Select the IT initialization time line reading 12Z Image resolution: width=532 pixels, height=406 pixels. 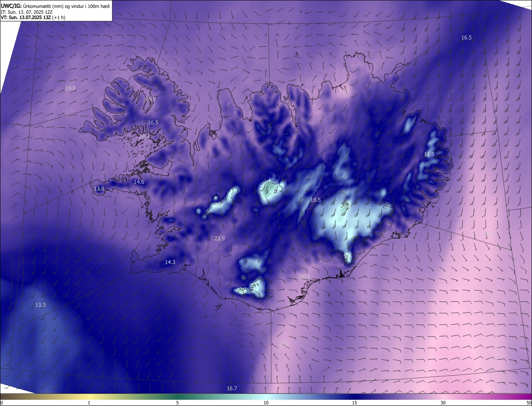[27, 12]
